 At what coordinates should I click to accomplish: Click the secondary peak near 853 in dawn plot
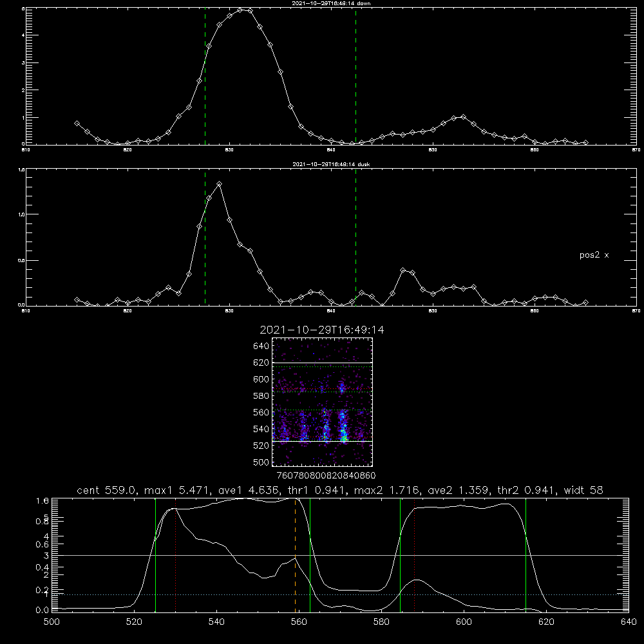[x=463, y=117]
